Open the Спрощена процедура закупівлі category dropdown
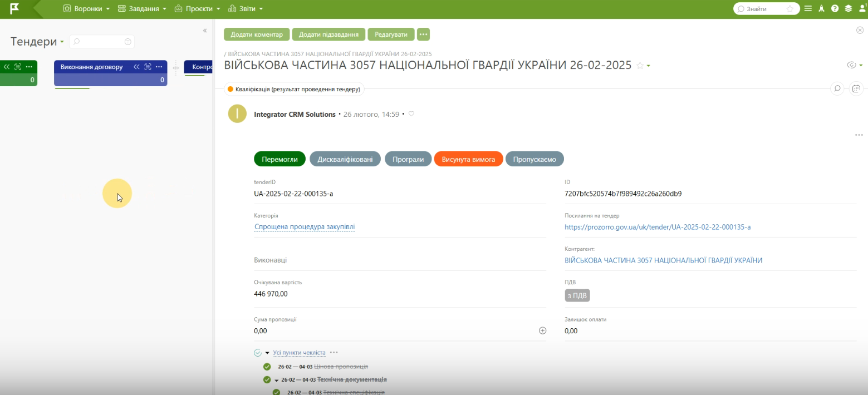 pos(304,227)
